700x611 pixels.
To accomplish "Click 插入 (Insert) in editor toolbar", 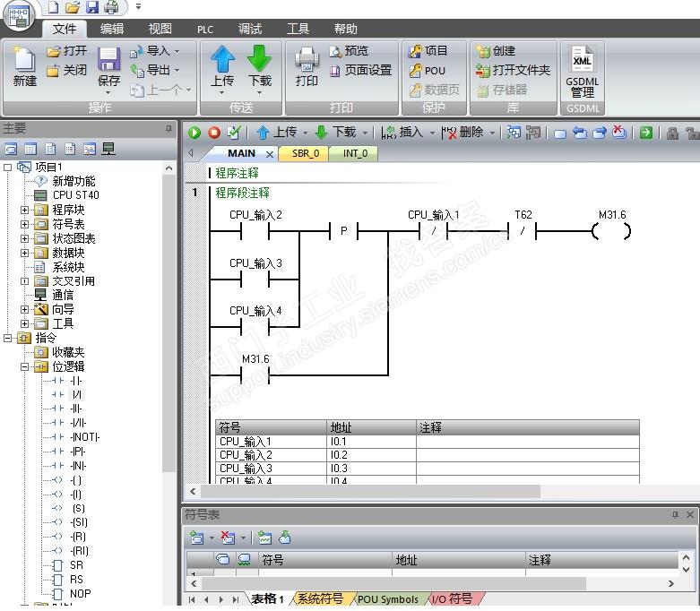I will point(402,132).
